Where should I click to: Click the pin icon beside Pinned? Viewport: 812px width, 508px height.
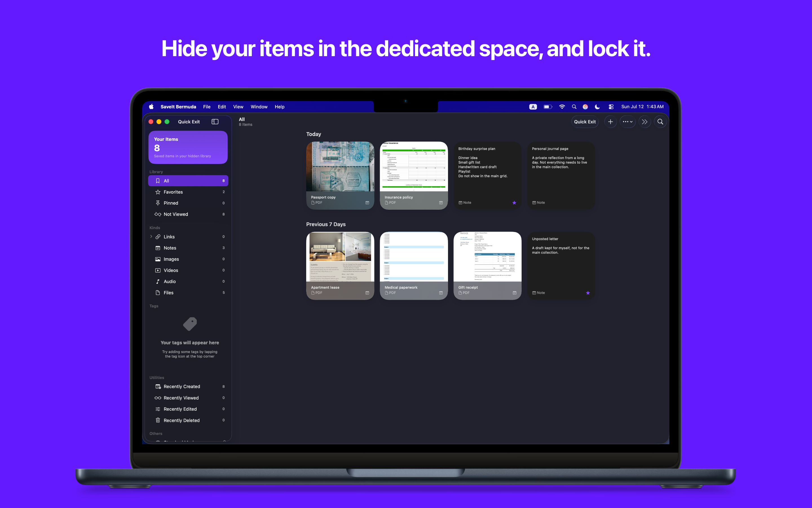click(x=158, y=203)
